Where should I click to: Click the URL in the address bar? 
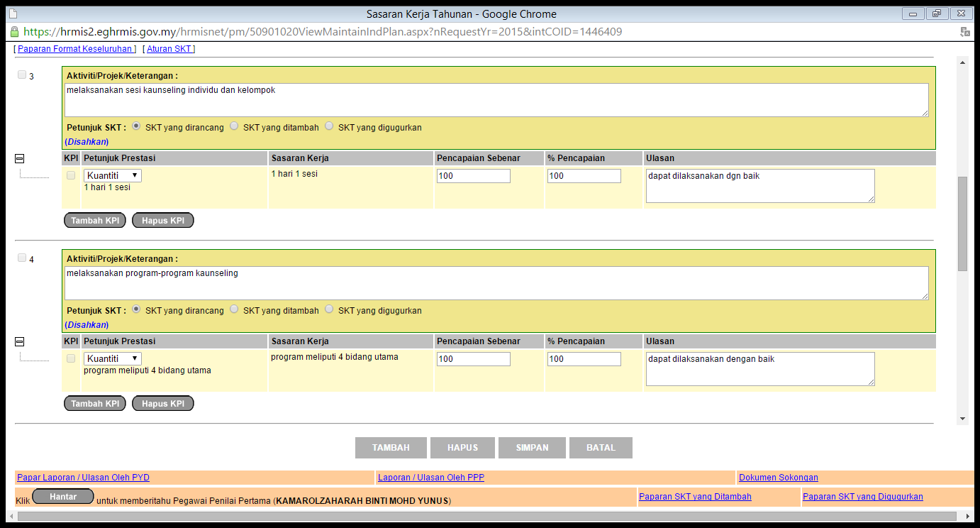tap(323, 32)
